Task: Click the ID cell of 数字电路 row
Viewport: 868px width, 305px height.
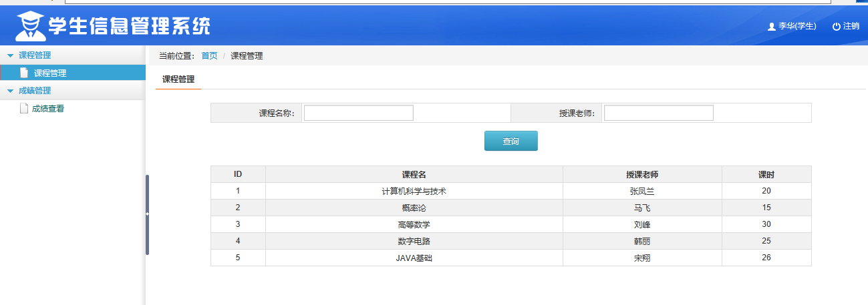Action: pyautogui.click(x=238, y=241)
